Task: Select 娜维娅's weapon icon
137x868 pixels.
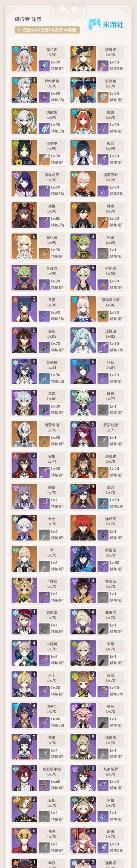Action: click(103, 65)
